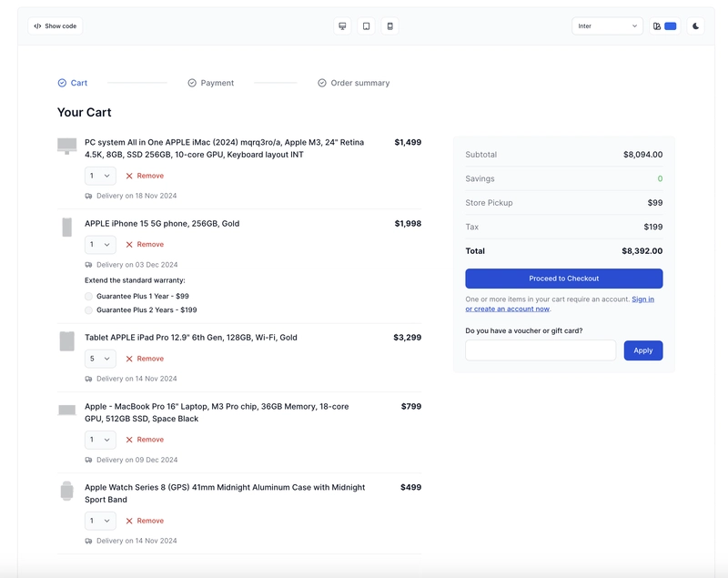Switch to desktop preview icon

(x=342, y=26)
